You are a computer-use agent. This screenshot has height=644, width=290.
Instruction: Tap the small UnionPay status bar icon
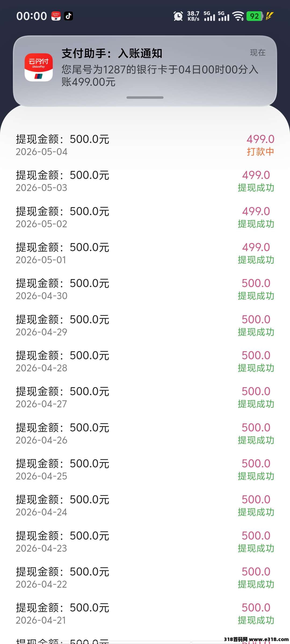point(56,16)
